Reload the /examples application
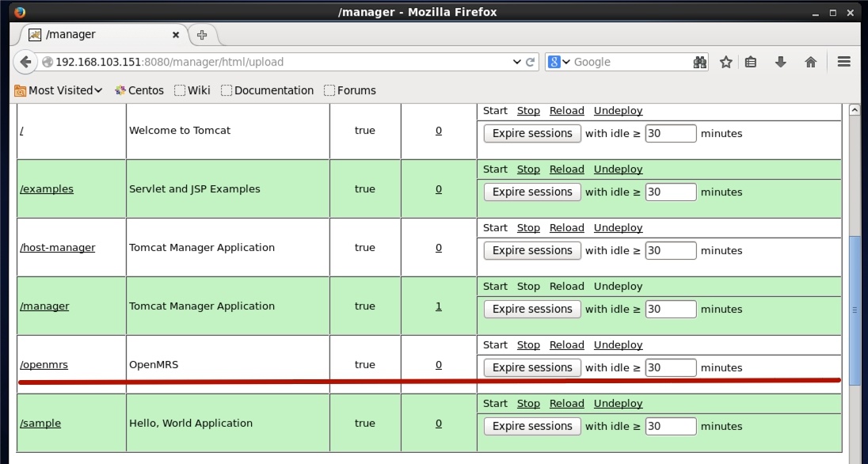 point(567,169)
